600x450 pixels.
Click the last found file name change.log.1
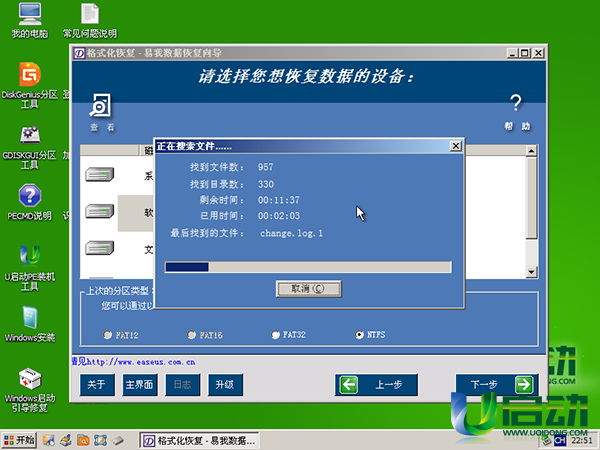292,233
